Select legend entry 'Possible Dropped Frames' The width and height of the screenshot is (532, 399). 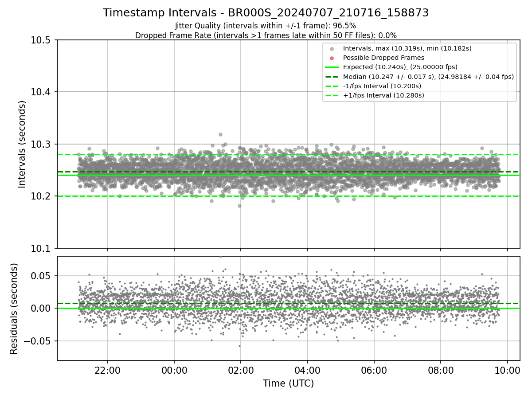(383, 58)
